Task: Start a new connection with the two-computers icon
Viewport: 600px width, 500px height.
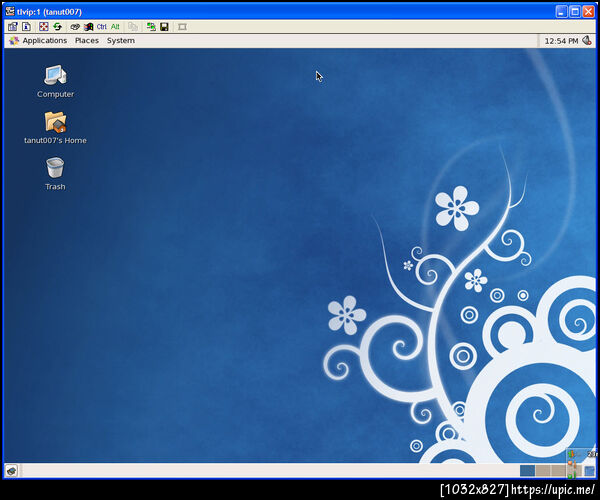Action: pyautogui.click(x=151, y=27)
